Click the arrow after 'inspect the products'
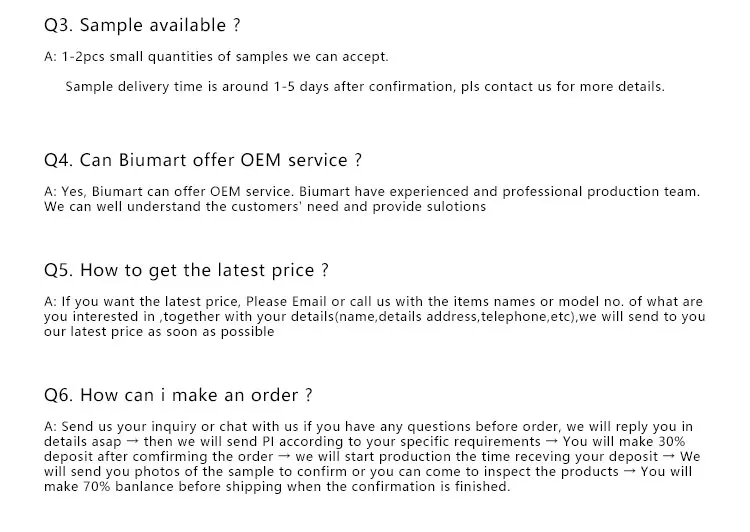Screen dimensions: 750x532 [630, 472]
